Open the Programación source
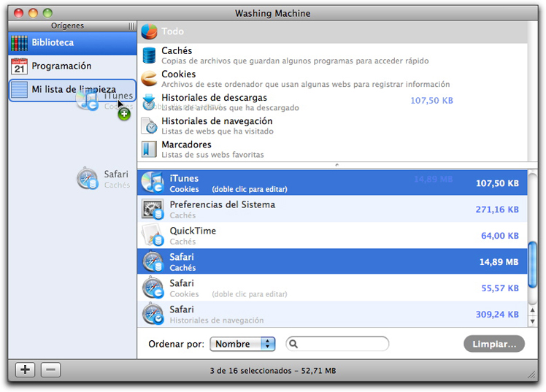Screen dimensions: 546x392 (x=72, y=66)
